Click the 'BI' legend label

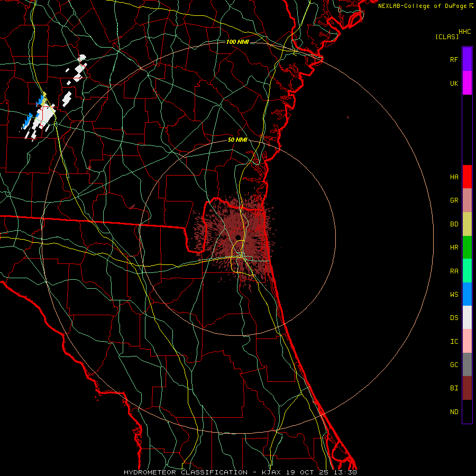pos(454,388)
